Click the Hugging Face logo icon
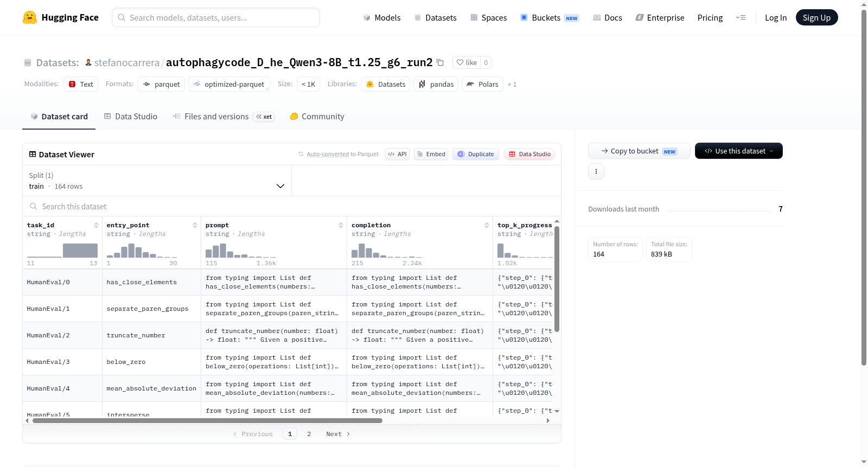 pyautogui.click(x=30, y=17)
